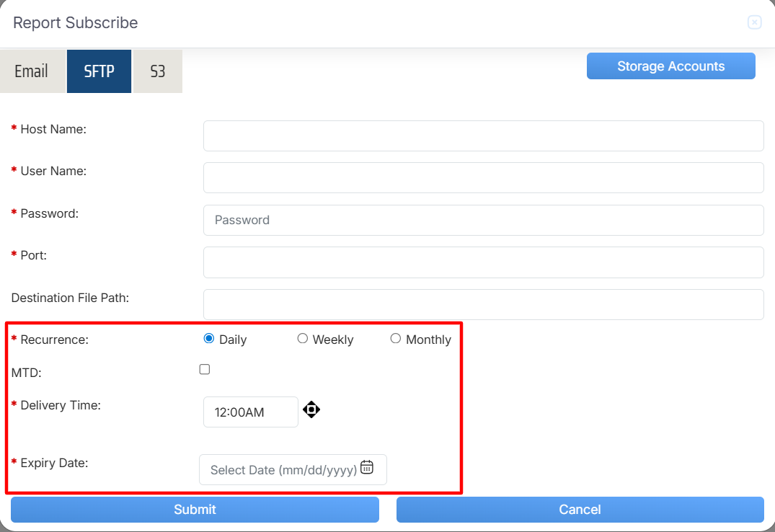The image size is (775, 532).
Task: Click the Password text box
Action: pyautogui.click(x=483, y=220)
